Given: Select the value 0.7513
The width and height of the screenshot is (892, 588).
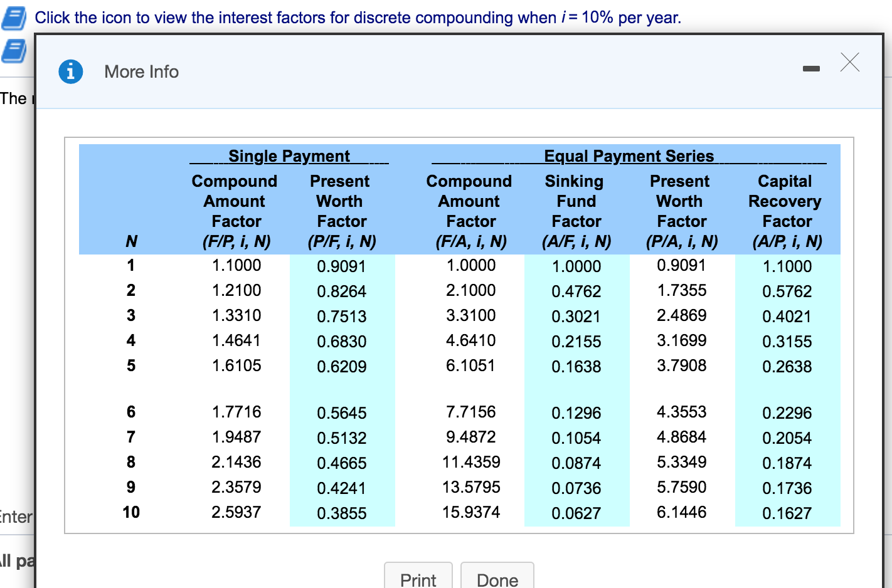Looking at the screenshot, I should [342, 317].
